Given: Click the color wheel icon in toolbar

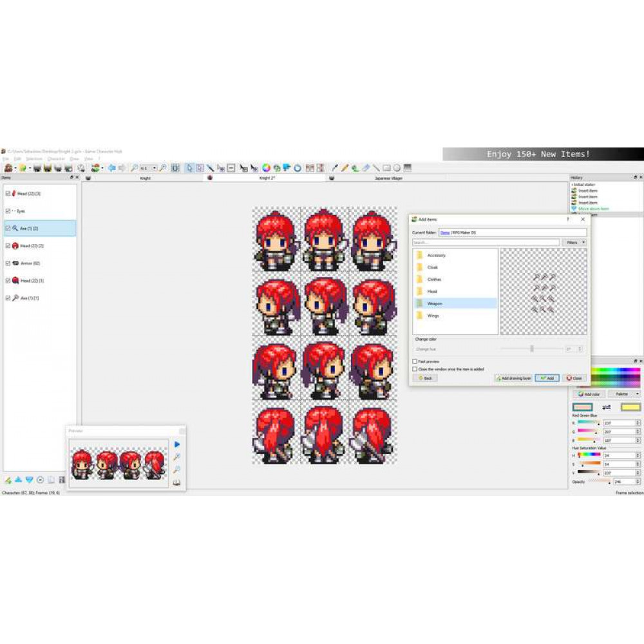Looking at the screenshot, I should pyautogui.click(x=266, y=168).
